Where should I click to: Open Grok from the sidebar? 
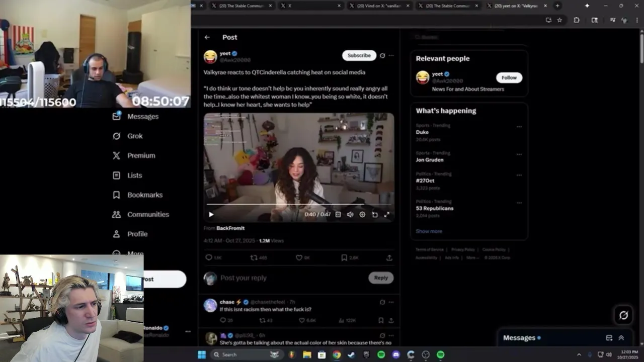(x=127, y=136)
